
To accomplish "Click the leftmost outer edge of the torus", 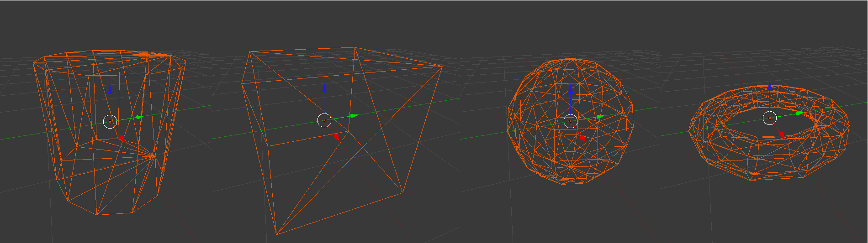I will tap(689, 130).
